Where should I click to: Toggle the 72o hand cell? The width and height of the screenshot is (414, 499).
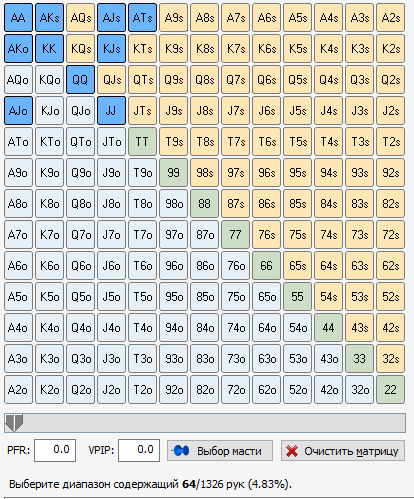tap(235, 390)
